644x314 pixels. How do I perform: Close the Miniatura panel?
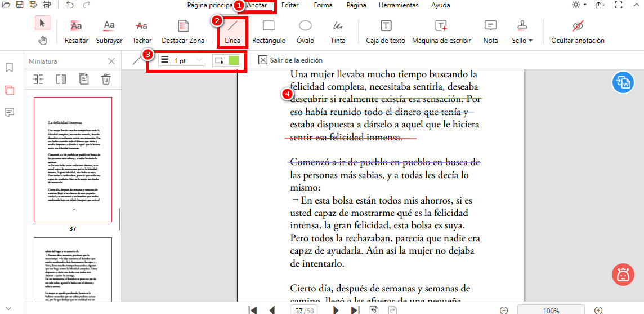pyautogui.click(x=111, y=61)
